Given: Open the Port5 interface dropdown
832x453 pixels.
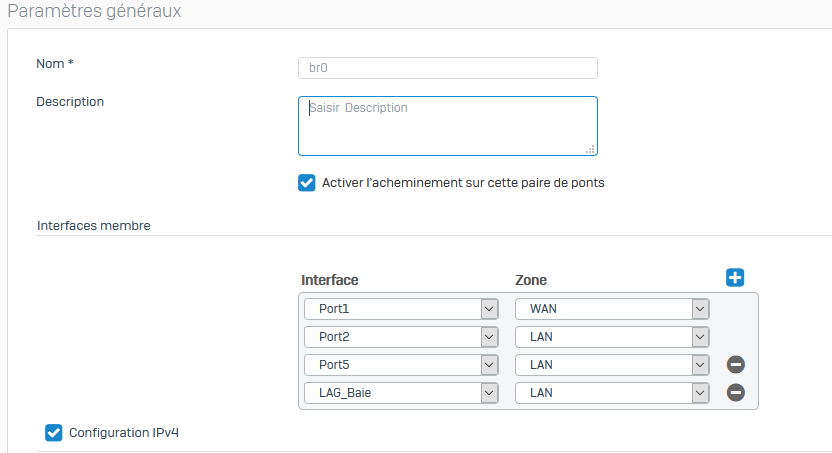Looking at the screenshot, I should point(401,365).
